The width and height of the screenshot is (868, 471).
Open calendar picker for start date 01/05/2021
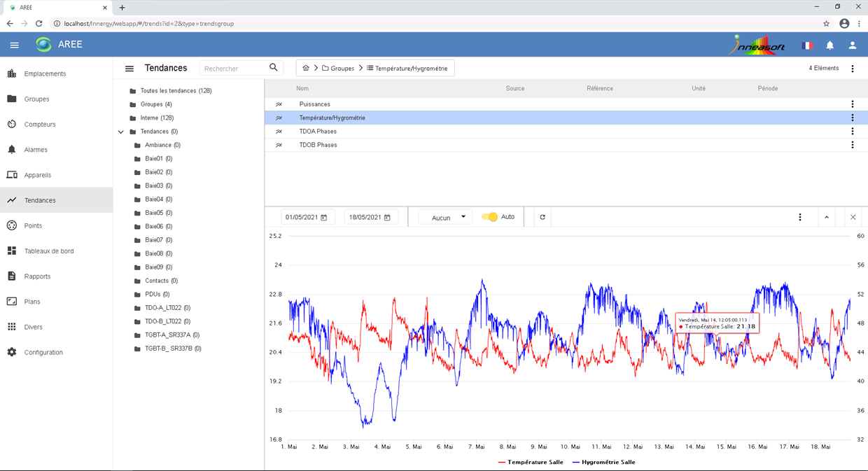click(324, 218)
